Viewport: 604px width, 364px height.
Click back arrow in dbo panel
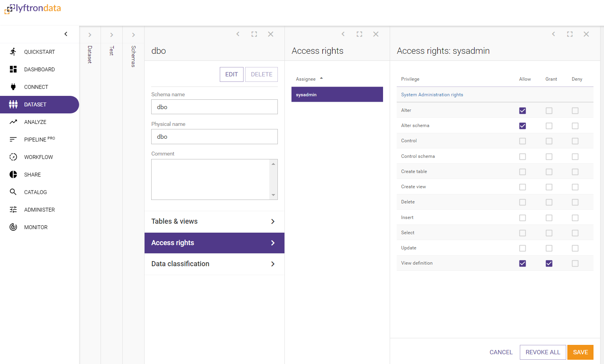click(238, 34)
